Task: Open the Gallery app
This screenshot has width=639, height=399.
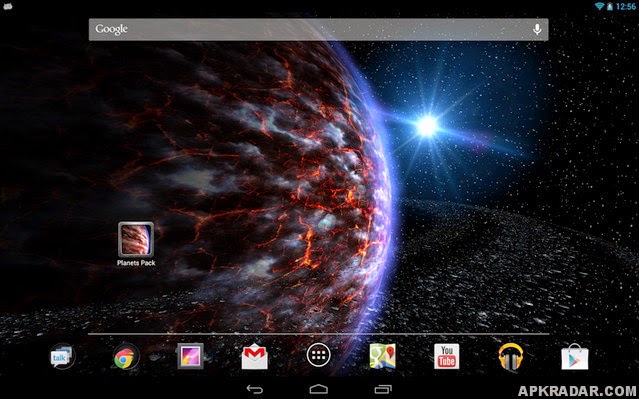Action: tap(190, 356)
